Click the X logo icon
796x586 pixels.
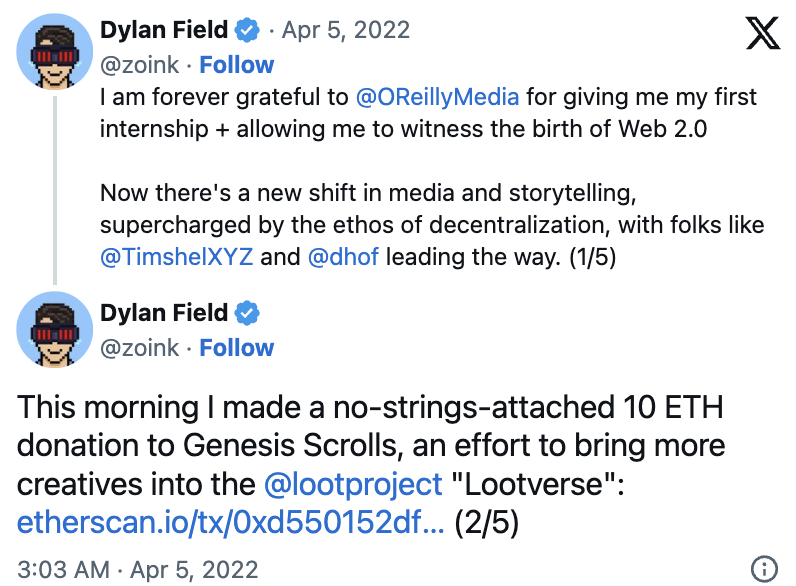763,34
